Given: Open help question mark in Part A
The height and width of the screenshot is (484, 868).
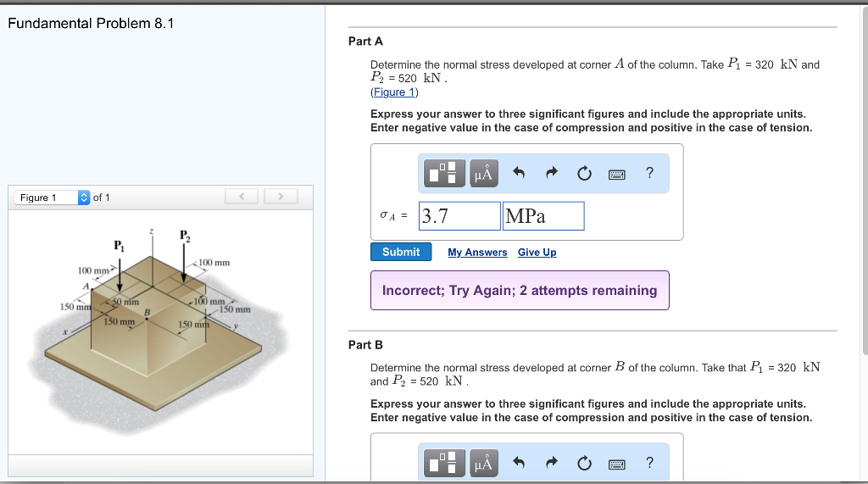Looking at the screenshot, I should (x=650, y=173).
